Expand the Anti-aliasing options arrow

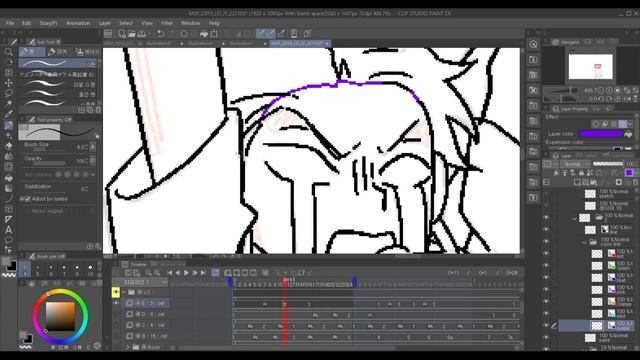93,174
